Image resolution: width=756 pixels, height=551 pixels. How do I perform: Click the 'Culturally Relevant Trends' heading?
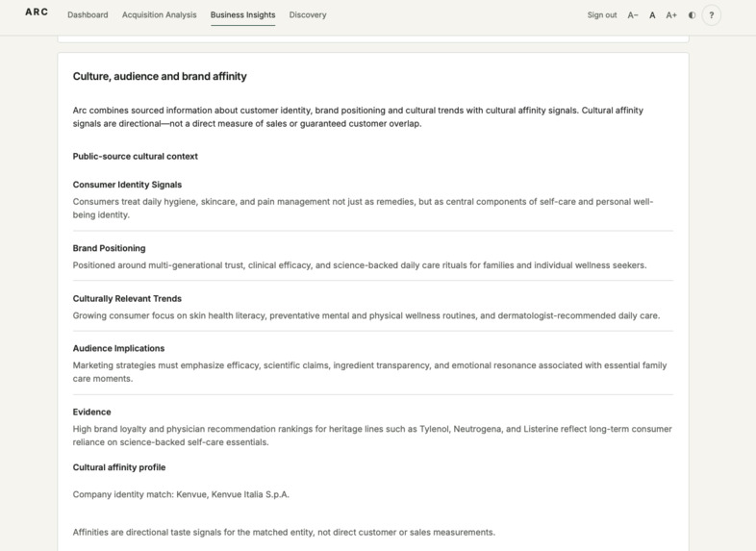pos(127,298)
